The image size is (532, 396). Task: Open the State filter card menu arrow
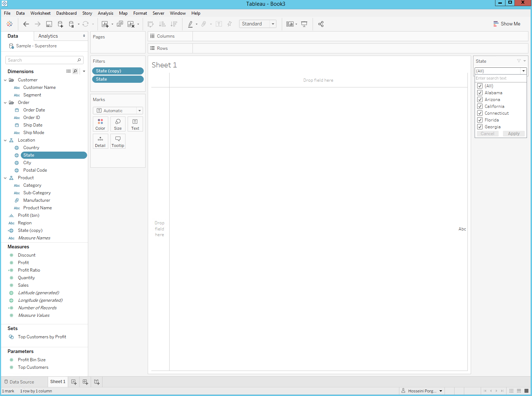524,61
